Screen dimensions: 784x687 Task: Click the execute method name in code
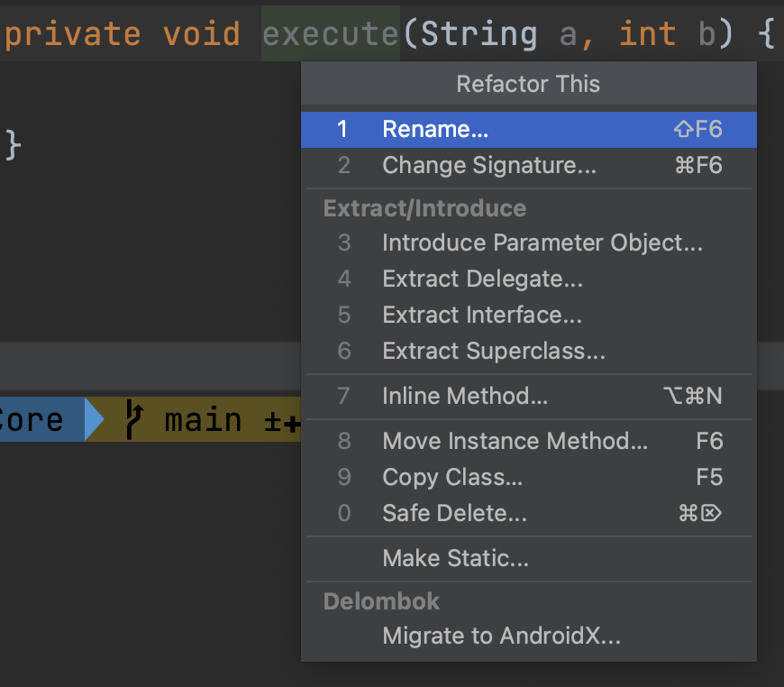pos(331,34)
